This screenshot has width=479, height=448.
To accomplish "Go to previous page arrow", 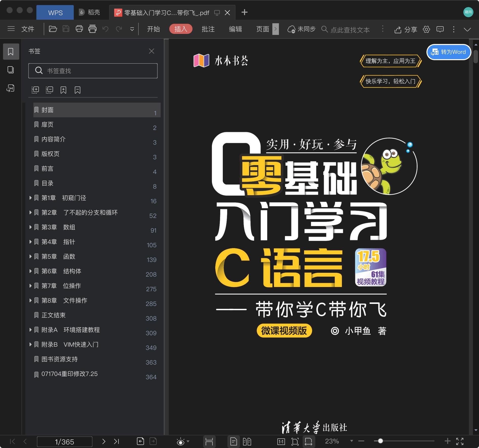I will tap(25, 441).
